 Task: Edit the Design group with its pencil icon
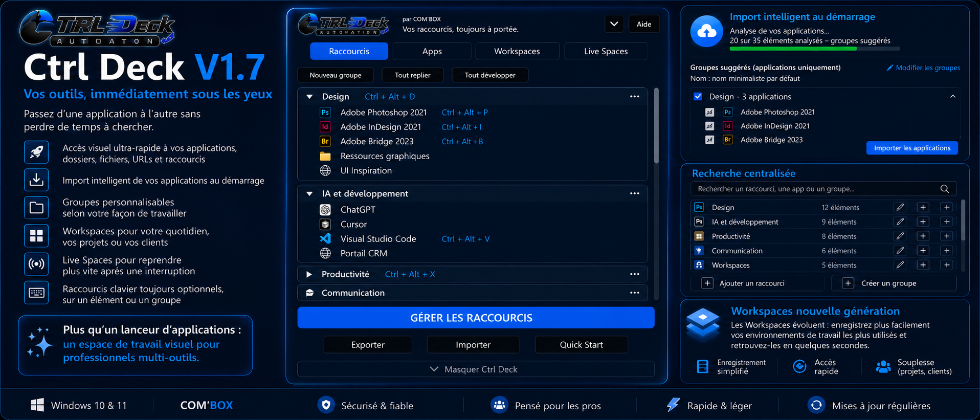coord(900,207)
